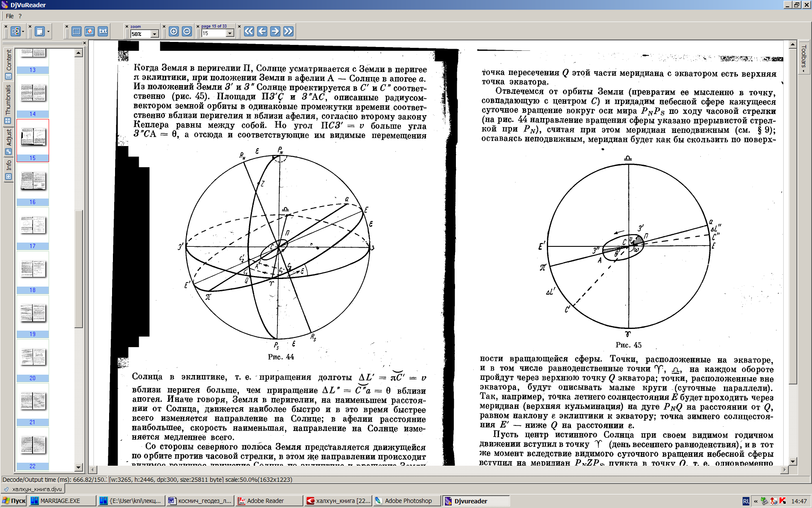Click the layout mode toolbar icon

16,31
